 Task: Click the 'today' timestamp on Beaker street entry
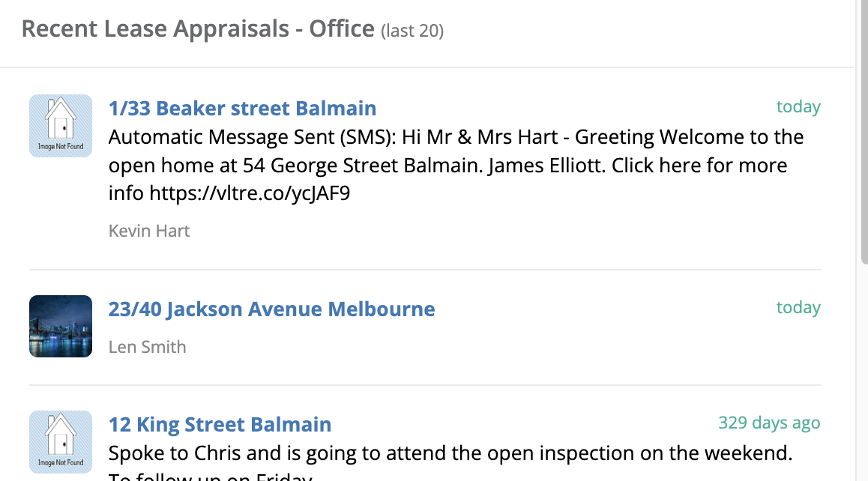point(798,106)
